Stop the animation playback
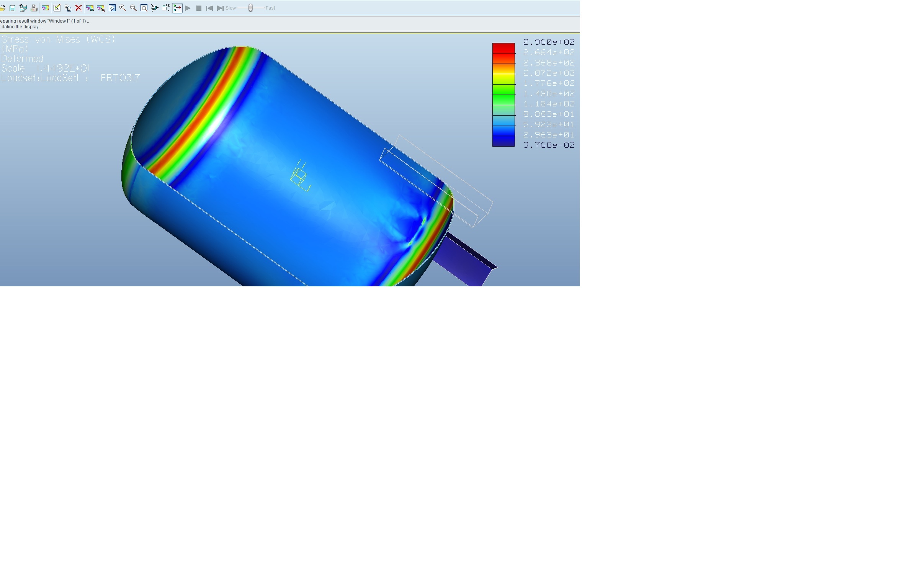Viewport: 922px width, 588px height. [x=199, y=8]
